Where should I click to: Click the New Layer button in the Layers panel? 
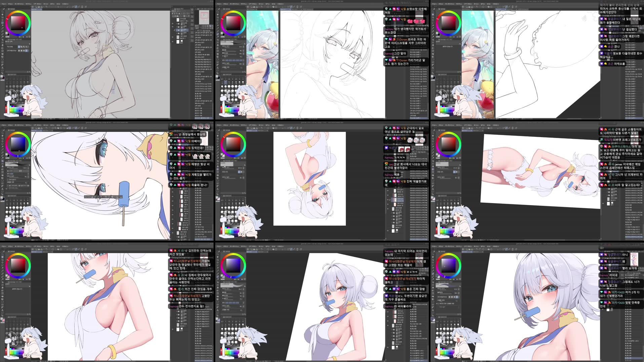pos(173,16)
